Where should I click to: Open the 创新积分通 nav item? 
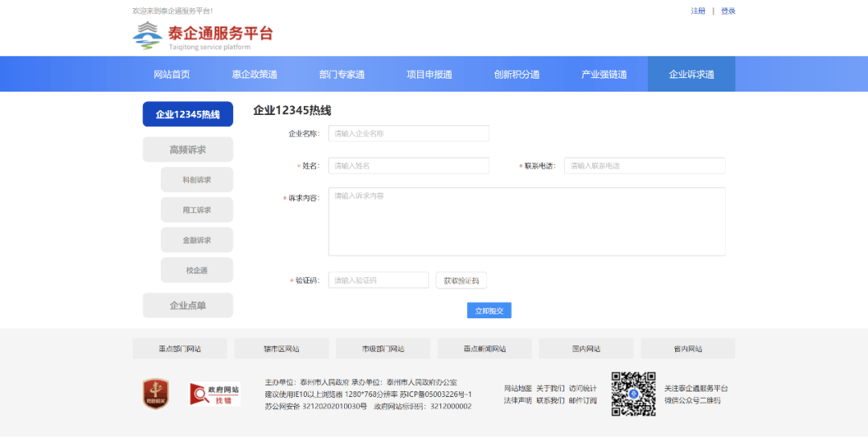517,74
